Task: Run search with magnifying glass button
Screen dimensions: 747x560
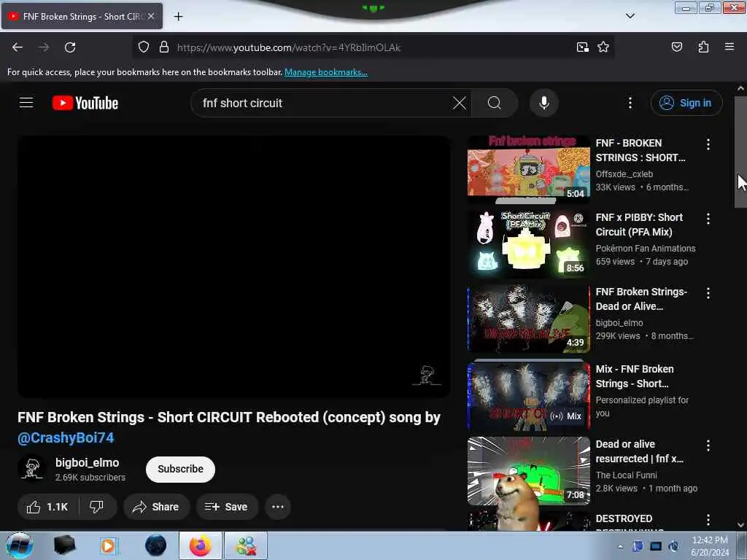Action: 495,103
